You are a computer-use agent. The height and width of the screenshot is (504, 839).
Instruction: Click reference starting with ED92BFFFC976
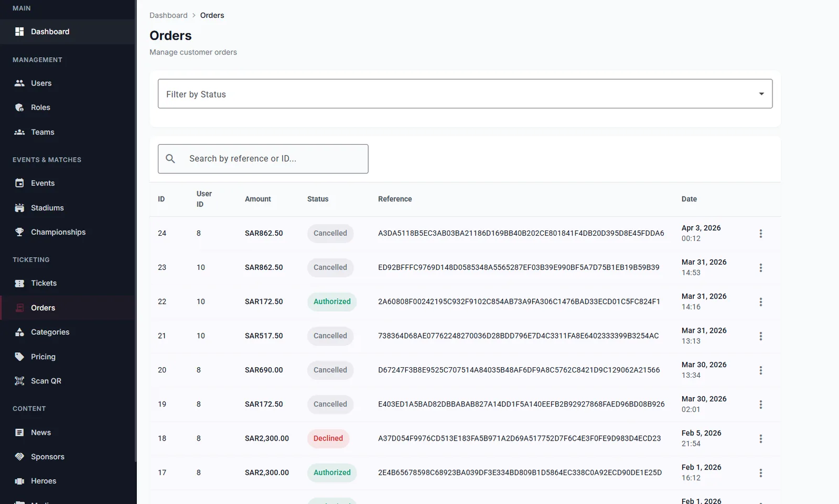point(519,267)
